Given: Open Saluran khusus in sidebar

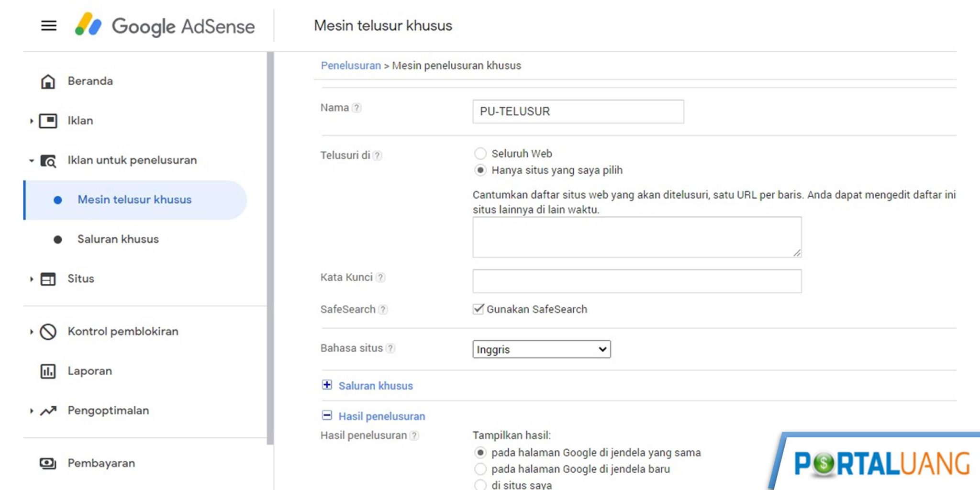Looking at the screenshot, I should [x=118, y=239].
